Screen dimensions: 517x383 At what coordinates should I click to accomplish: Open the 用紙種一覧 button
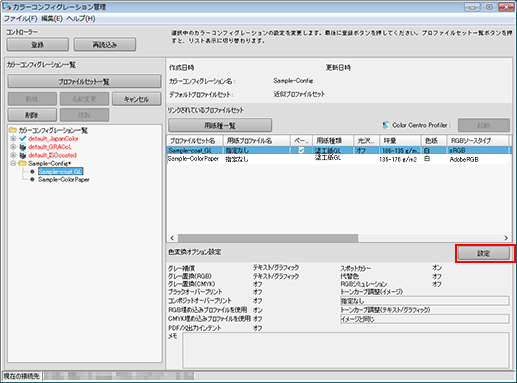coord(220,125)
